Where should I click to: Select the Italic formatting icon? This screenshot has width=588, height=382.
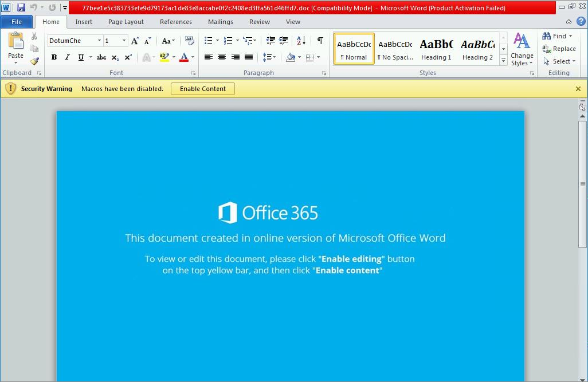[67, 57]
